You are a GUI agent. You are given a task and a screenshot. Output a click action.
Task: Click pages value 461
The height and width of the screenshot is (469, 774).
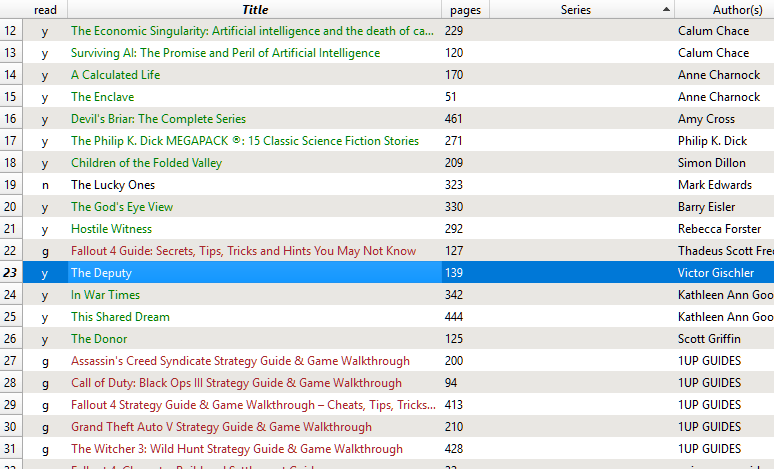[x=454, y=119]
